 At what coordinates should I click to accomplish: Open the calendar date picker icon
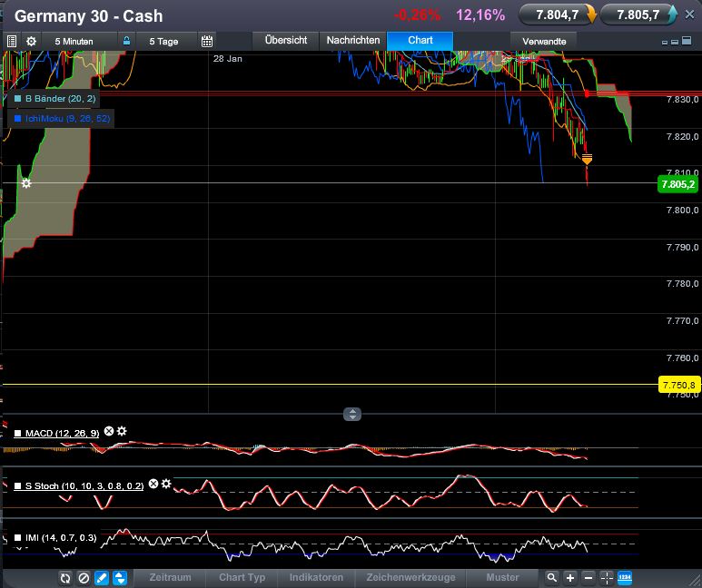click(207, 42)
